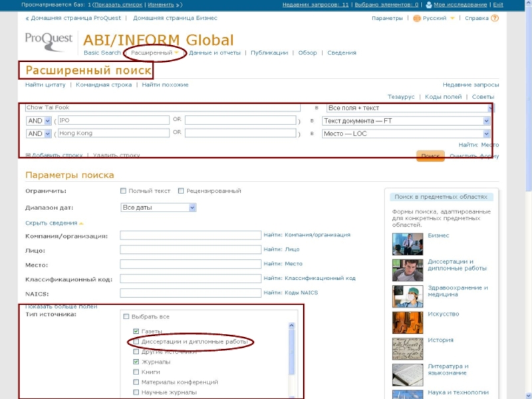Open the AND operator dropdown before Hong Kong
532x399 pixels.
39,134
